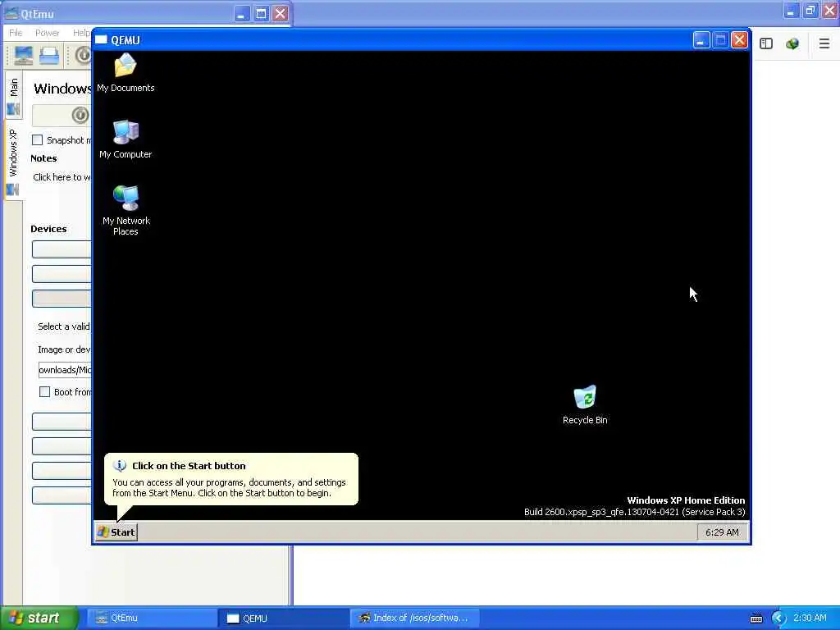Click the green globe extension icon in browser

792,43
